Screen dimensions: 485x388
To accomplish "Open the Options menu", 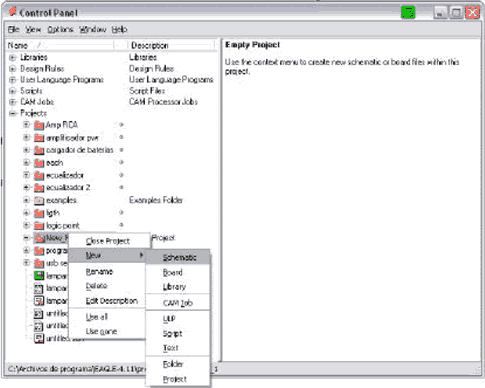I will (60, 30).
